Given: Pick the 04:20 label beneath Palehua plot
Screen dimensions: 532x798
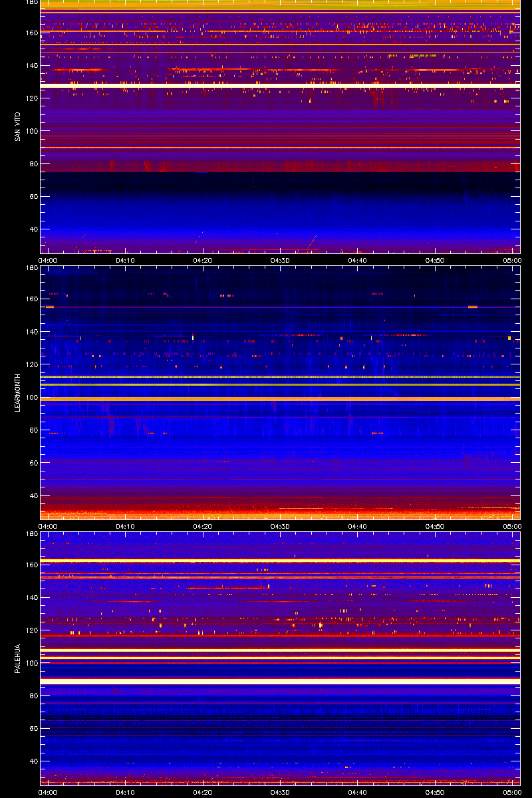Looking at the screenshot, I should coord(203,792).
